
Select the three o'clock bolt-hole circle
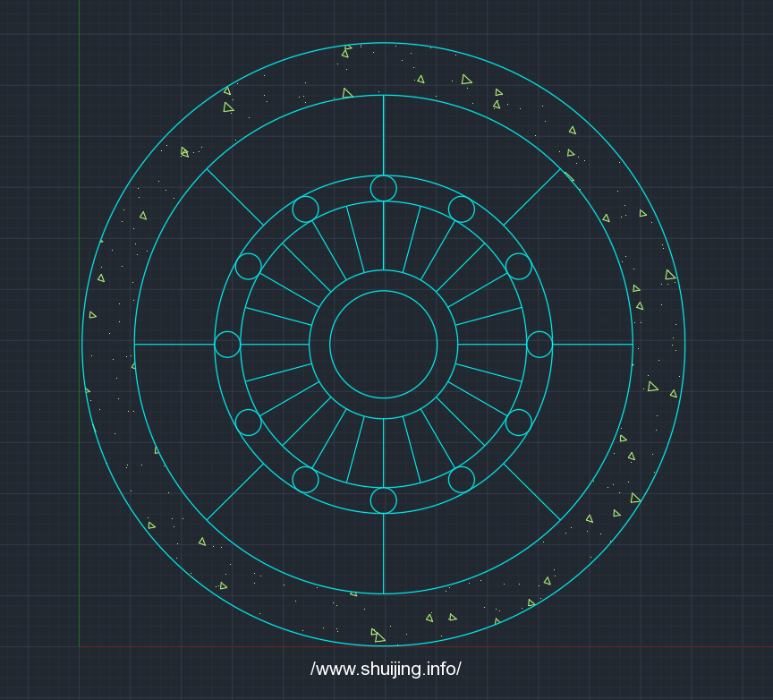click(539, 345)
